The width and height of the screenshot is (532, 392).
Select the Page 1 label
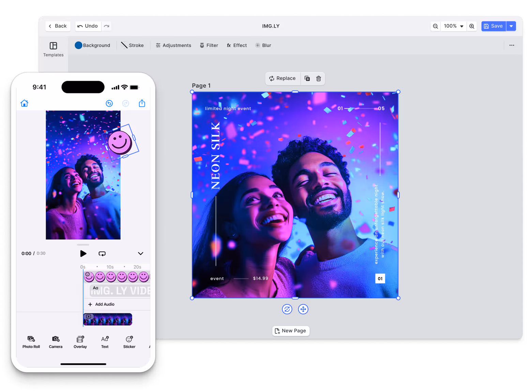pyautogui.click(x=201, y=86)
